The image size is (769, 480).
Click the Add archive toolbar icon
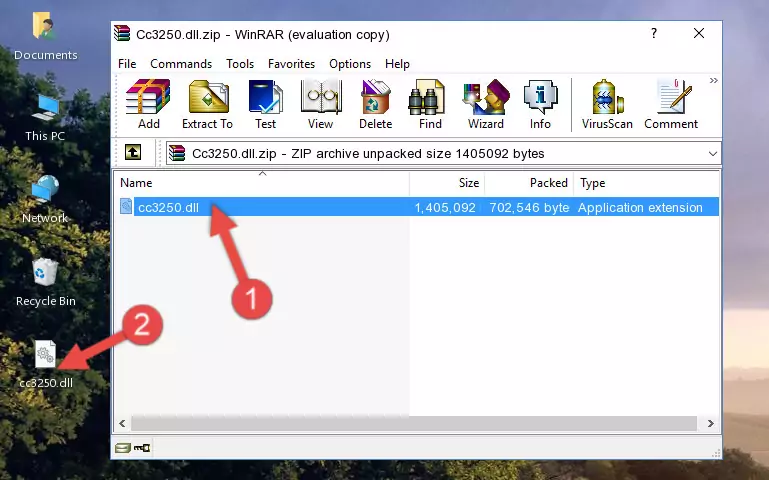(148, 104)
